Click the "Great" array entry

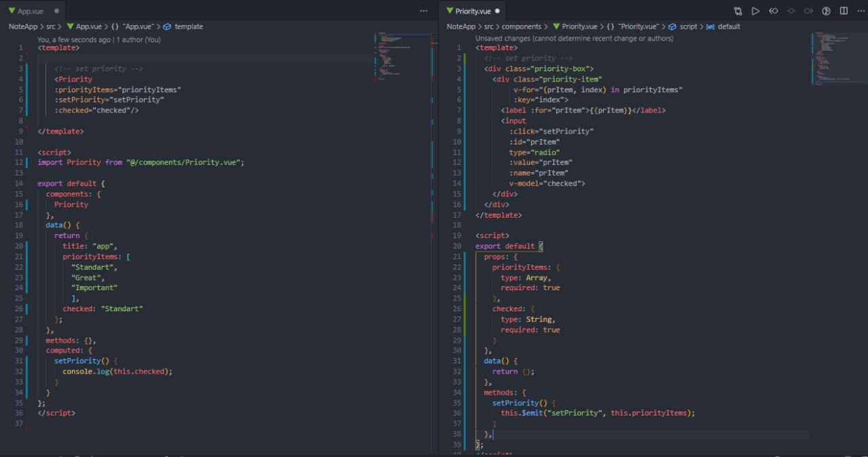88,277
